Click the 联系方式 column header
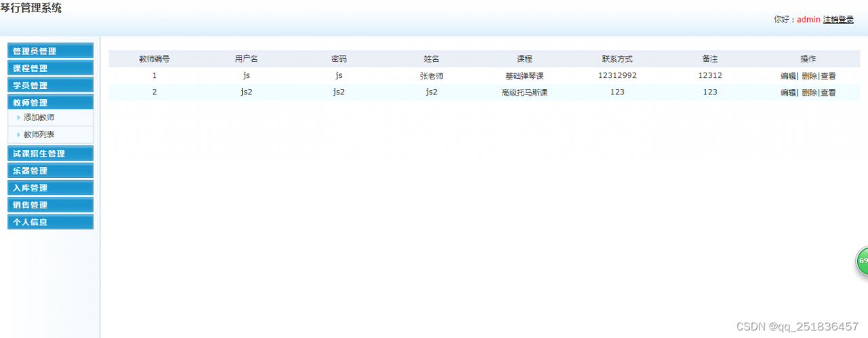This screenshot has width=868, height=338. [x=617, y=59]
